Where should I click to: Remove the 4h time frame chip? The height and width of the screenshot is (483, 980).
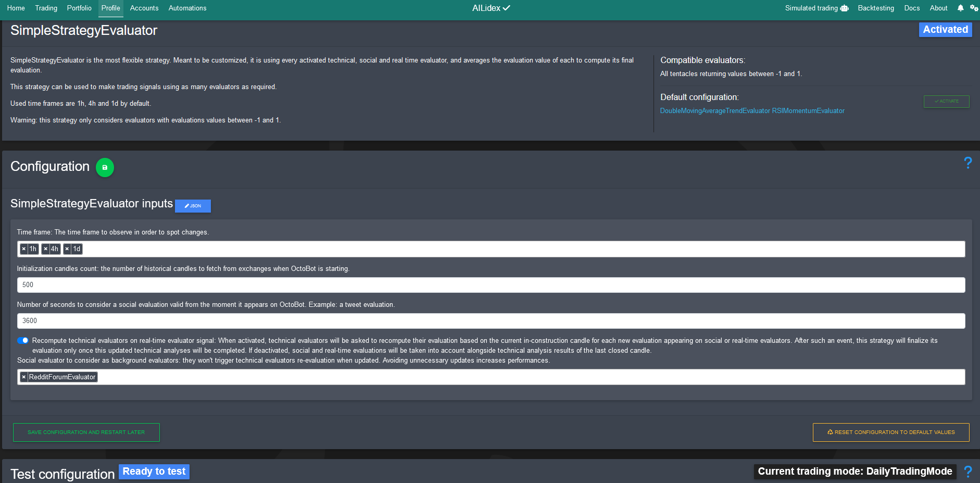coord(46,249)
